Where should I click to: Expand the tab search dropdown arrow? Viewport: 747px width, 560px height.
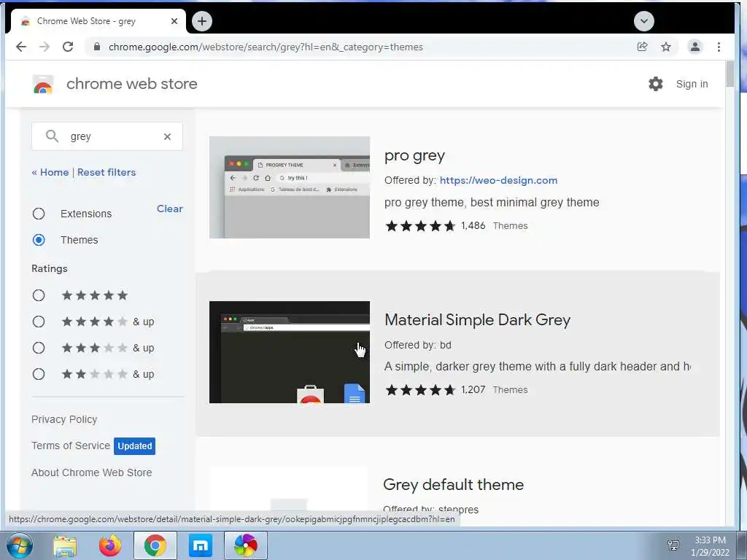point(643,21)
